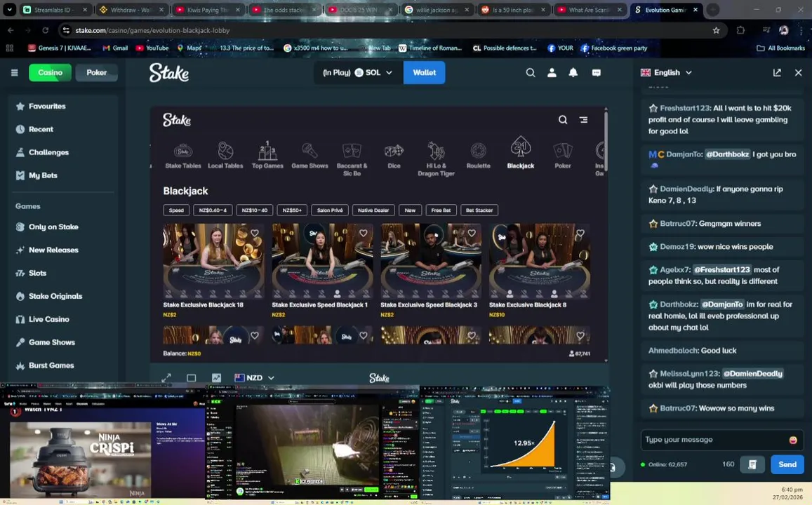The image size is (812, 505).
Task: Toggle the Free Bet filter chip
Action: (x=441, y=210)
